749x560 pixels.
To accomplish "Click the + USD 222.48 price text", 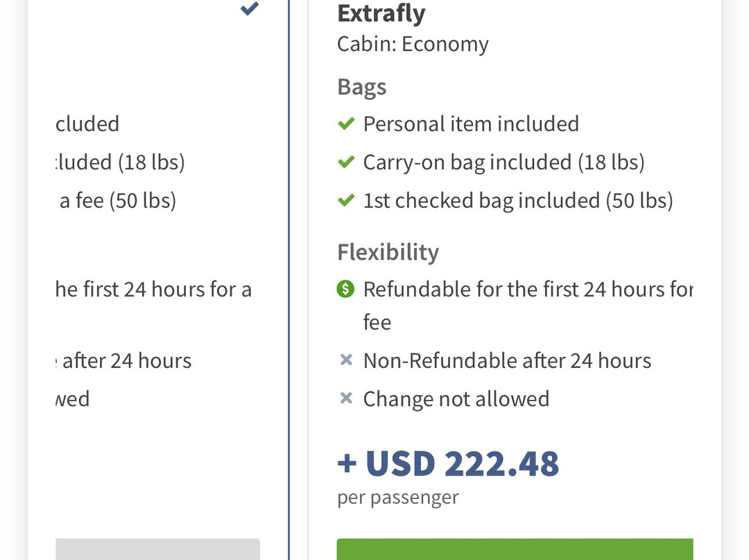I will coord(448,463).
